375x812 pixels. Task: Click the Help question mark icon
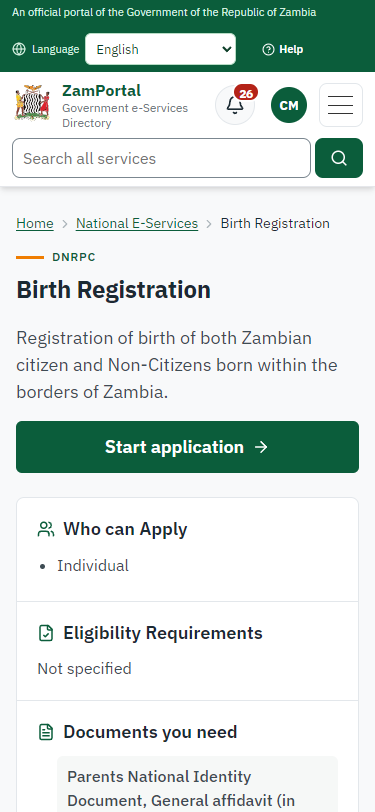pyautogui.click(x=268, y=49)
